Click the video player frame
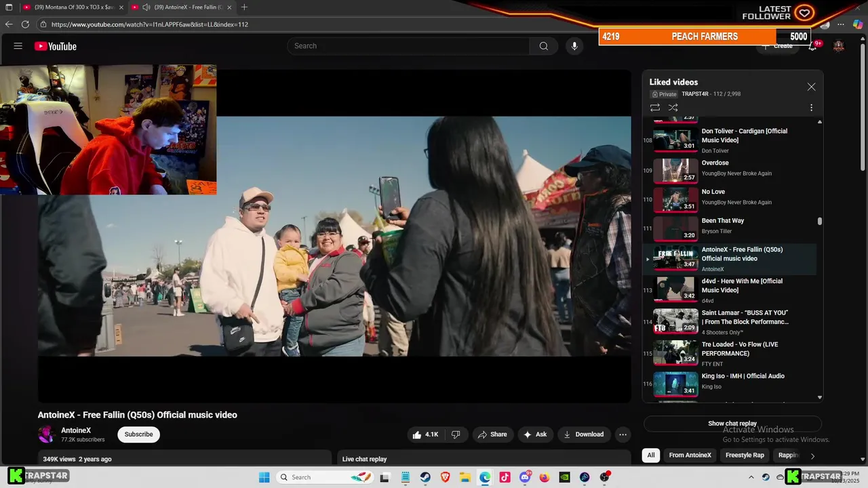The width and height of the screenshot is (868, 488). (334, 236)
